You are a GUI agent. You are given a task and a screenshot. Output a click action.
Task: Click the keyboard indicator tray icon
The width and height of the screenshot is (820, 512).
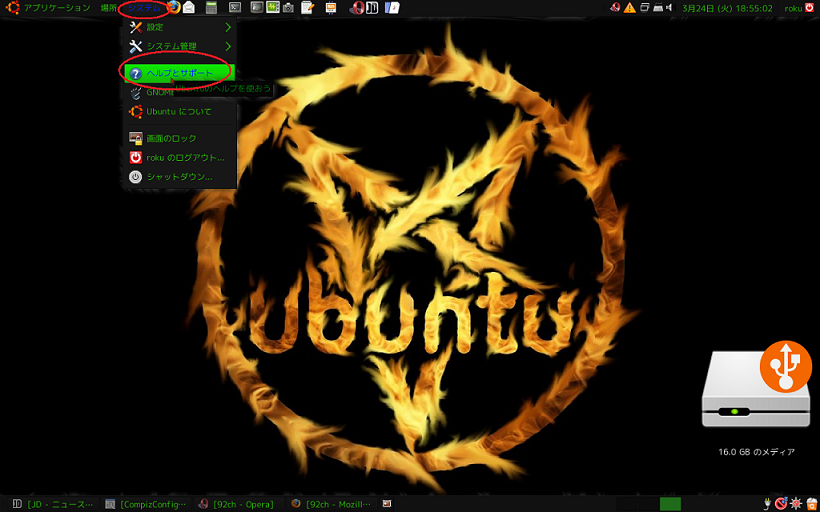click(658, 8)
